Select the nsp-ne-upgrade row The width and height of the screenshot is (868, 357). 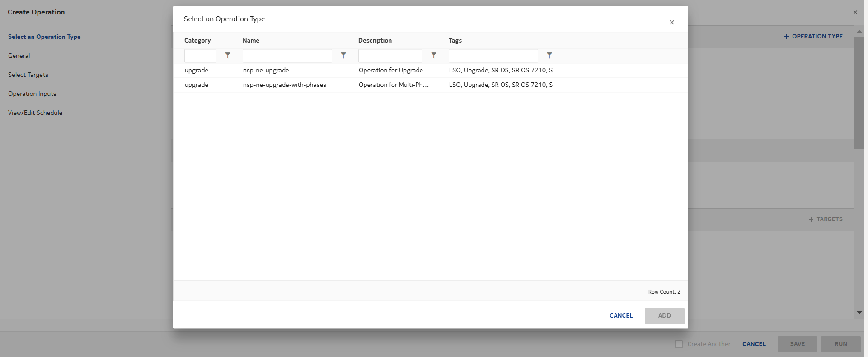[266, 71]
